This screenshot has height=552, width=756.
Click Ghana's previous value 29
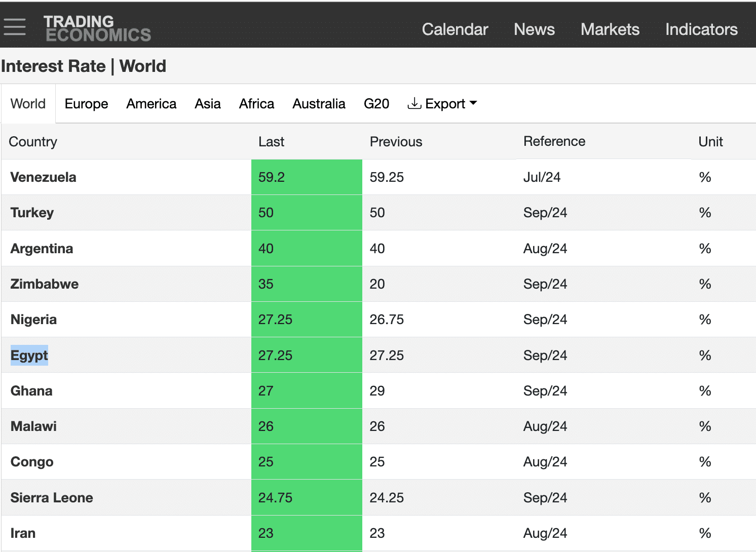[x=377, y=391]
